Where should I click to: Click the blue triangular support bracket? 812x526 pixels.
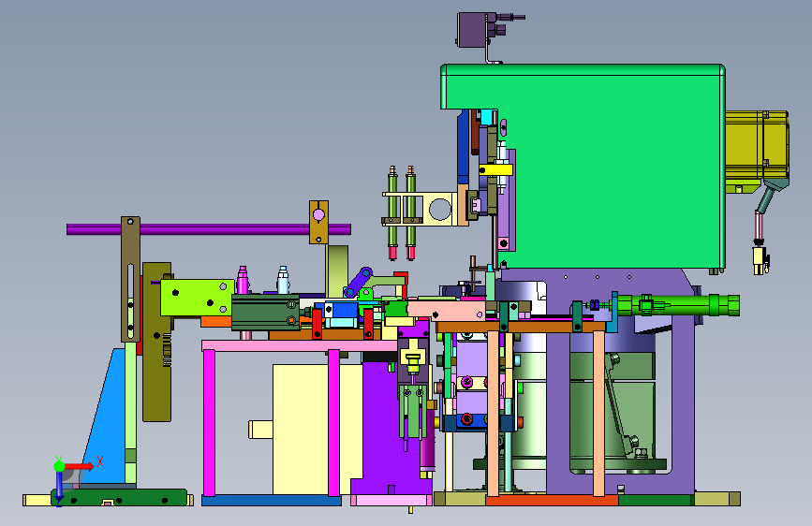[106, 416]
